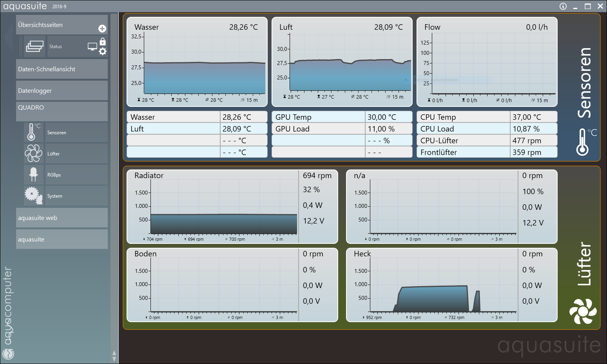Toggle the padlock icon in the Status row
This screenshot has width=607, height=364.
[x=103, y=41]
